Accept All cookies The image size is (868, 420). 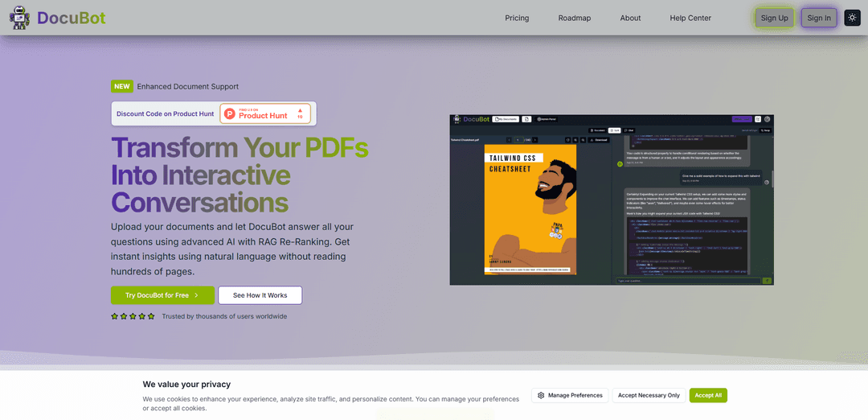(708, 395)
